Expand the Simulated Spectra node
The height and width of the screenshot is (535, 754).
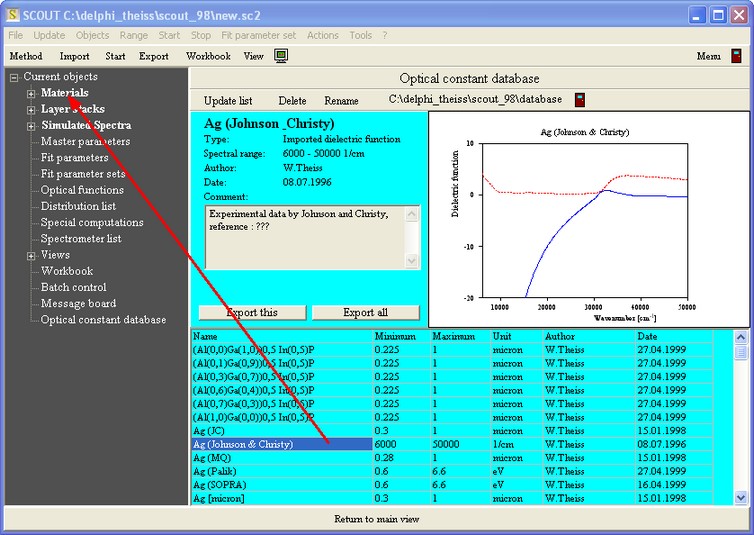31,126
